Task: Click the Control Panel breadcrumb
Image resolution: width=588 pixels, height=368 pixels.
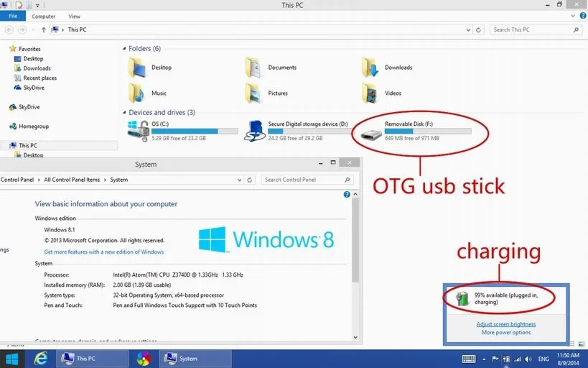Action: pos(17,180)
